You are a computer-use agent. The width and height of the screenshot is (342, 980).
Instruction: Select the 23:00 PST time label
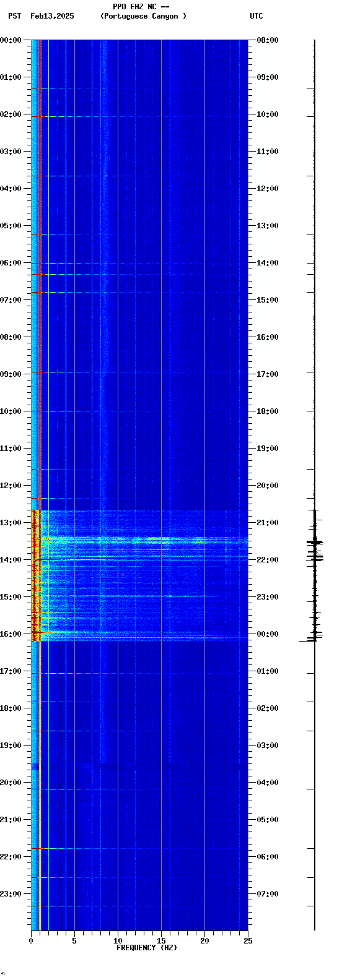point(11,894)
